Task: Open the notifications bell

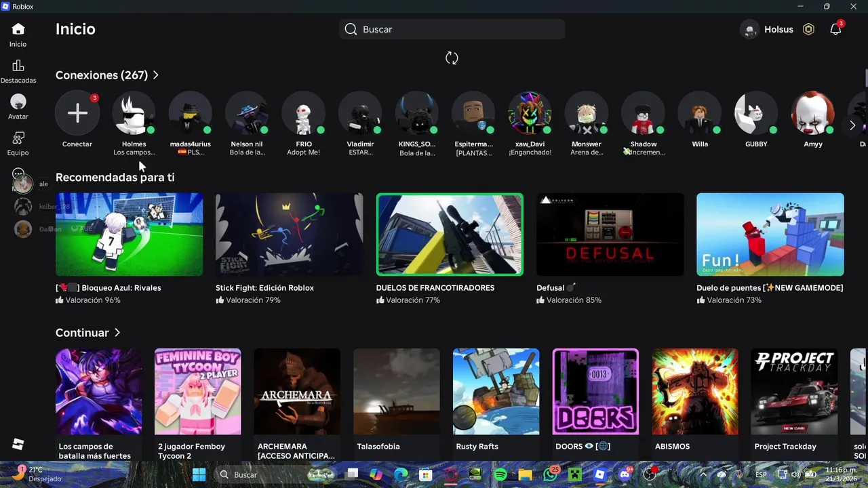Action: [835, 29]
